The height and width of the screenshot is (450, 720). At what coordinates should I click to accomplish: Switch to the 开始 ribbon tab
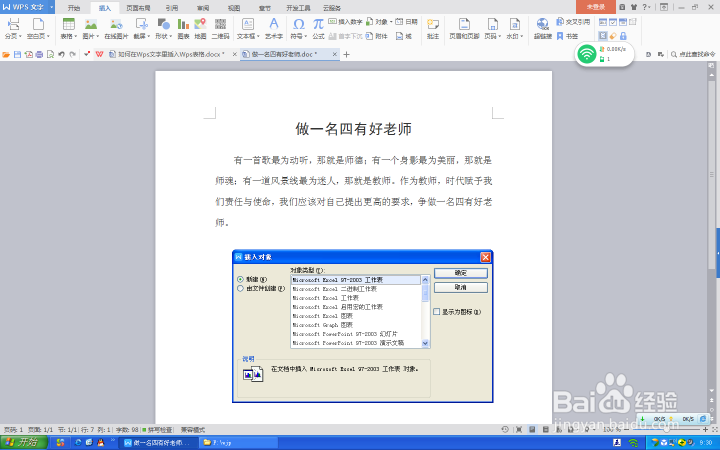(x=74, y=8)
